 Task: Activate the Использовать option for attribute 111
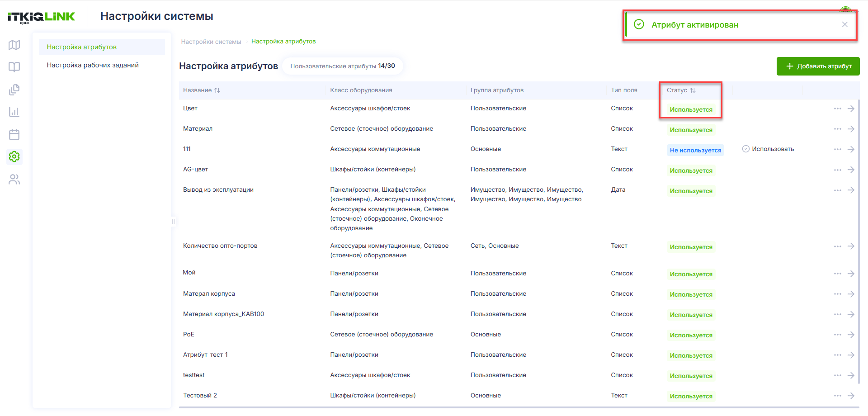pyautogui.click(x=768, y=149)
